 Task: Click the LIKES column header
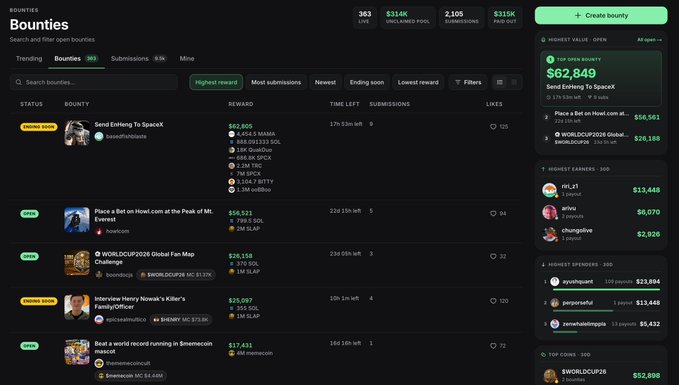[x=494, y=104]
